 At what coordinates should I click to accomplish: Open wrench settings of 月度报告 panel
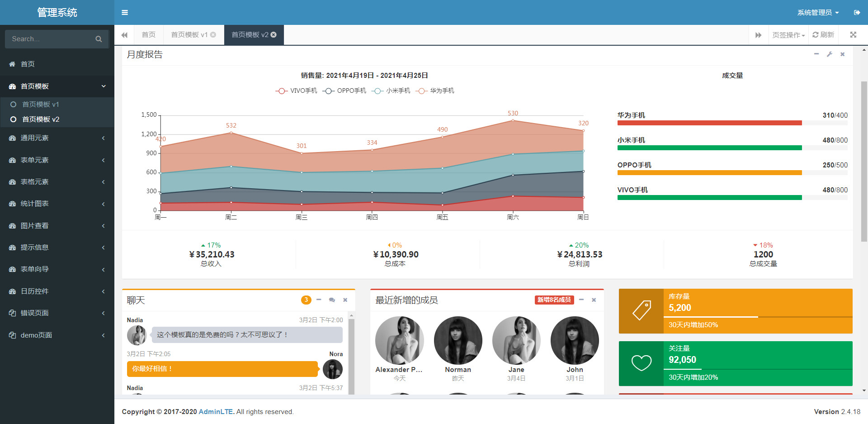830,54
